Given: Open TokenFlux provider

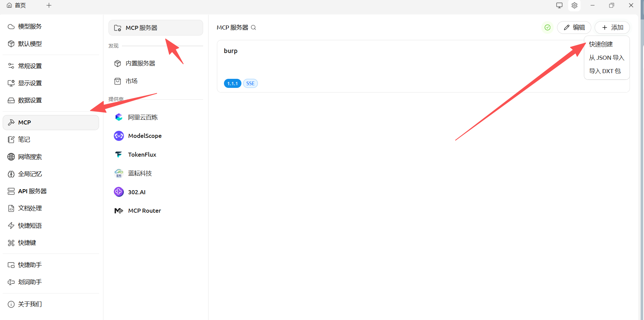Looking at the screenshot, I should [x=142, y=155].
